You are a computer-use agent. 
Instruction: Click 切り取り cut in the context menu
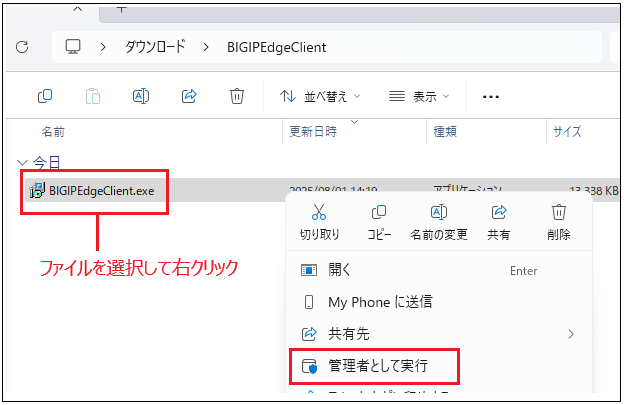click(319, 222)
